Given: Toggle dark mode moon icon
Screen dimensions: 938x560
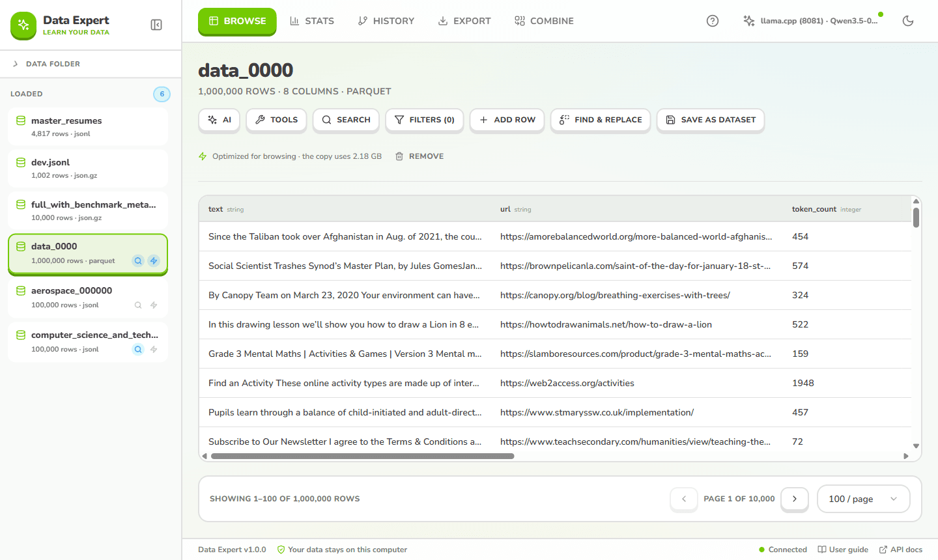Looking at the screenshot, I should (908, 21).
